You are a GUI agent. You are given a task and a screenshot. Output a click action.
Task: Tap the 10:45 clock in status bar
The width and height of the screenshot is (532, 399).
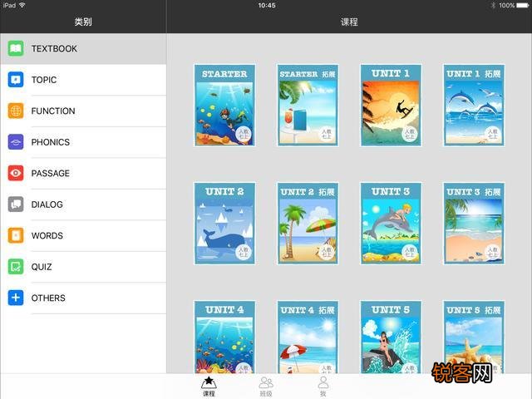267,6
